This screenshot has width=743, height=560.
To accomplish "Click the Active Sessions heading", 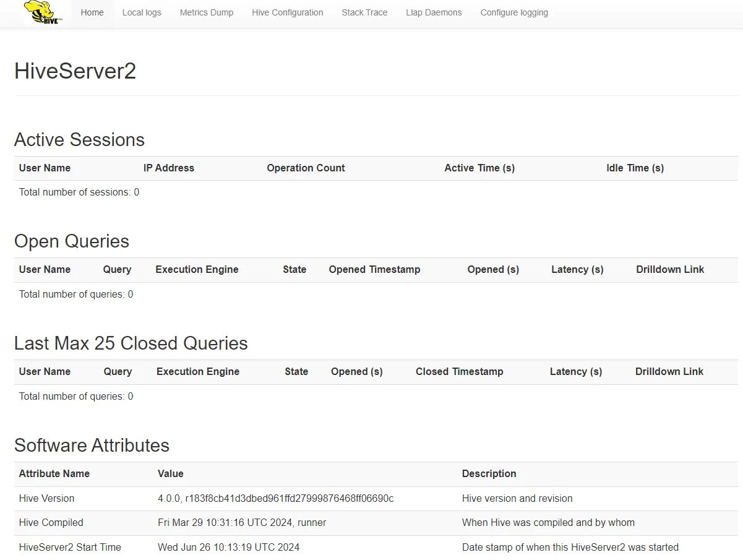I will [x=79, y=140].
